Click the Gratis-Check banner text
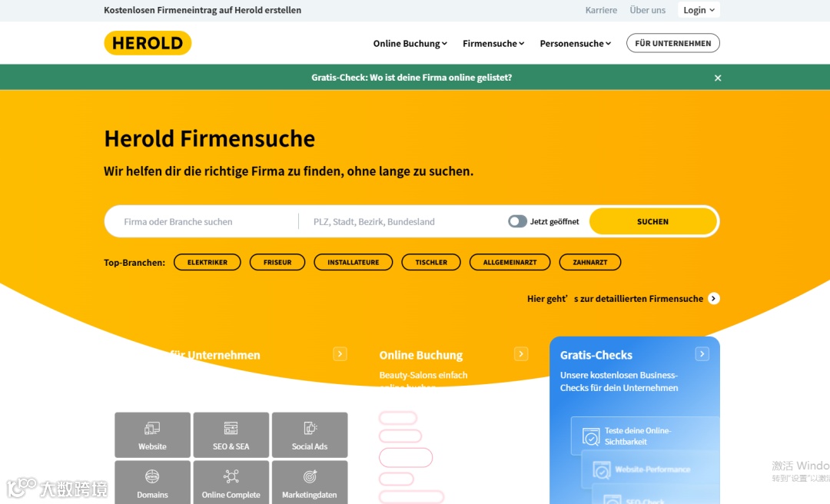The width and height of the screenshot is (830, 504). (x=411, y=78)
